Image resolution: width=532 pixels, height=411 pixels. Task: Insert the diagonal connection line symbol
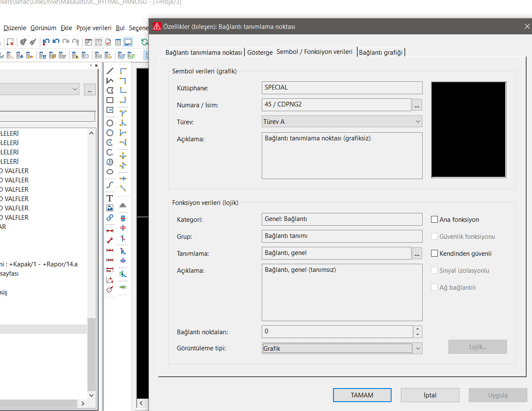pyautogui.click(x=123, y=188)
